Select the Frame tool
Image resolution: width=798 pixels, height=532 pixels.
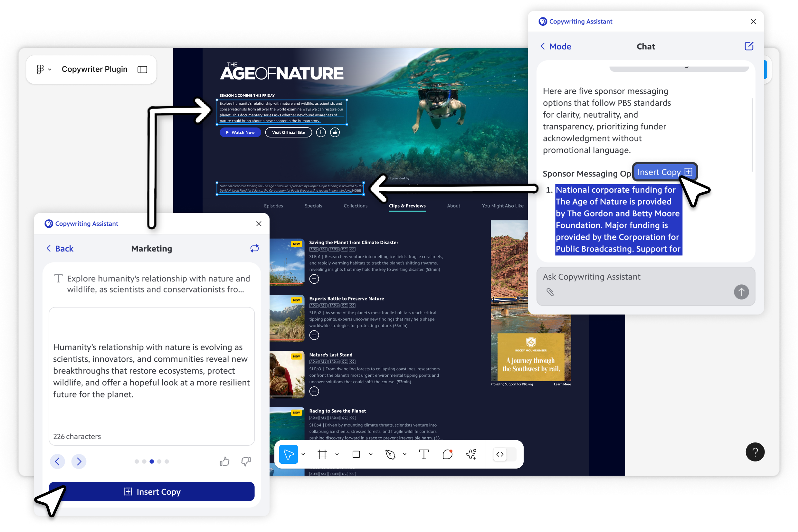pyautogui.click(x=322, y=454)
